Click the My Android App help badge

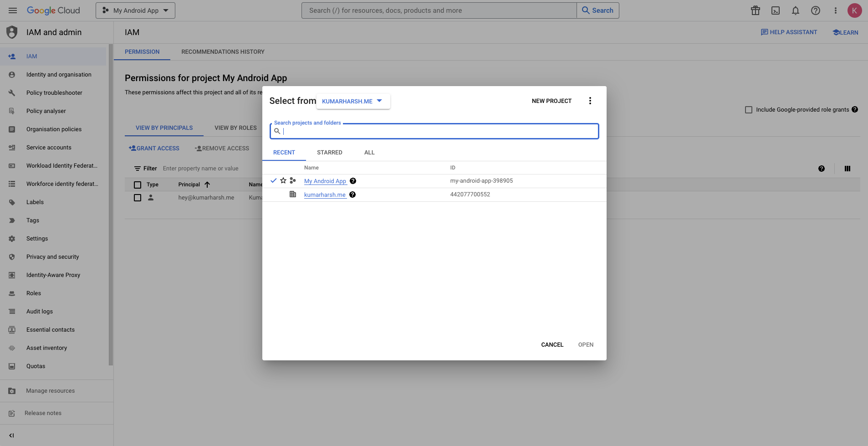353,181
